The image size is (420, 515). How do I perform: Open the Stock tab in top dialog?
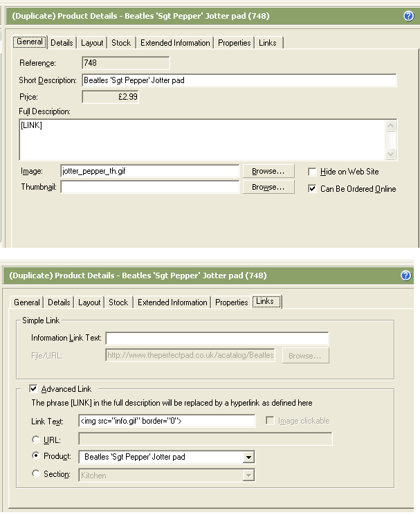pos(121,43)
